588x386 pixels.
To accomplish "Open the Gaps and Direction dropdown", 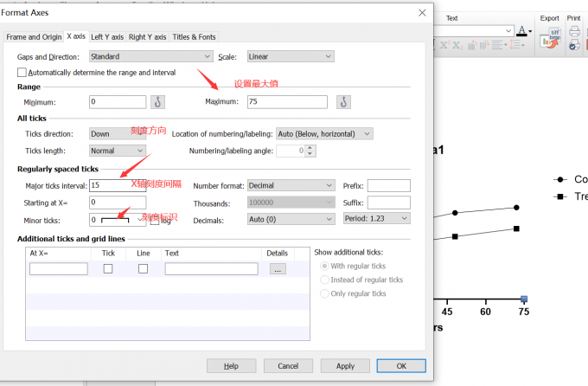I will [150, 56].
